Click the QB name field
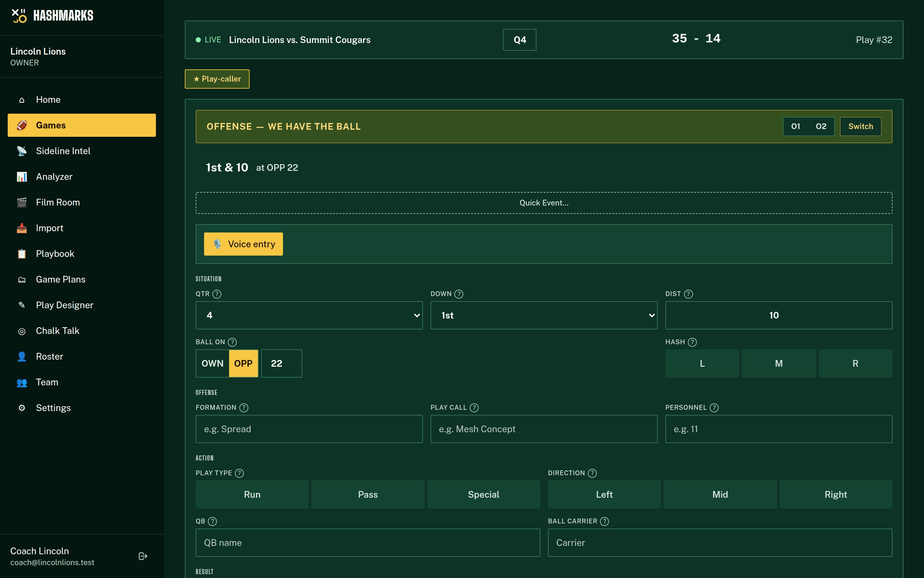 tap(368, 543)
